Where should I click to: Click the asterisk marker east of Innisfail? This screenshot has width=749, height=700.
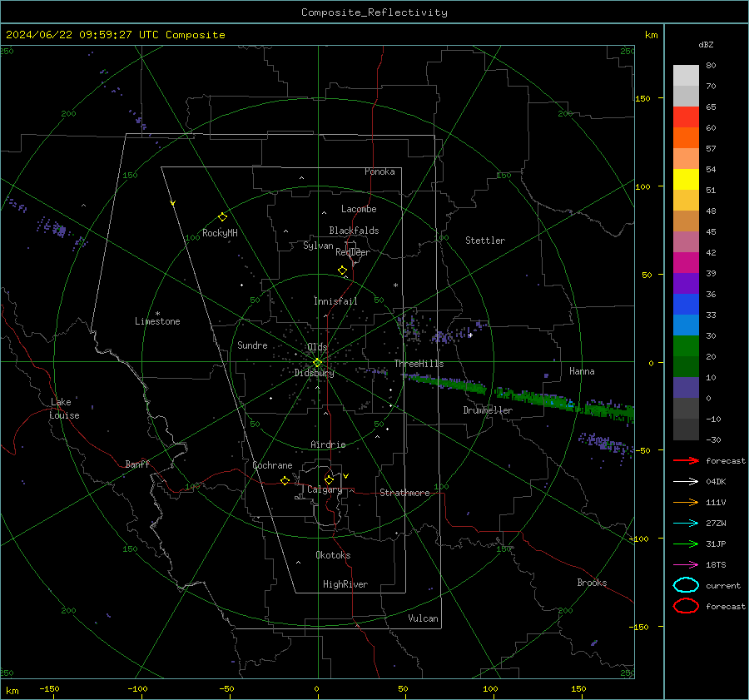395,285
